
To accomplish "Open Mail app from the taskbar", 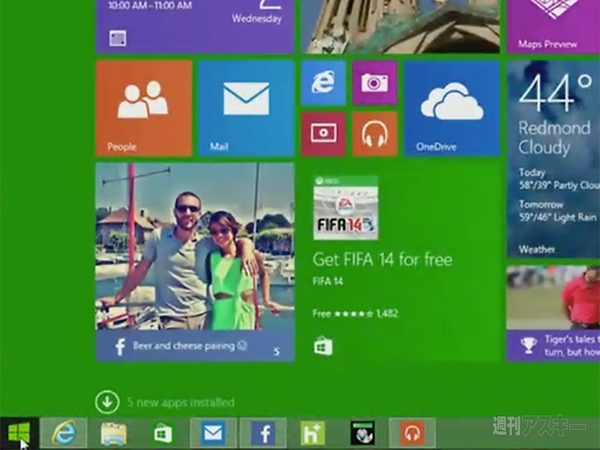I will click(x=213, y=433).
